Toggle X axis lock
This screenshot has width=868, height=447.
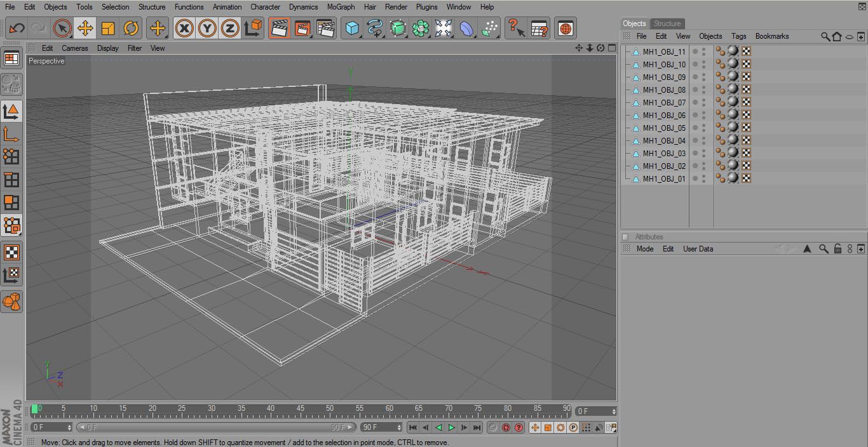[x=184, y=28]
